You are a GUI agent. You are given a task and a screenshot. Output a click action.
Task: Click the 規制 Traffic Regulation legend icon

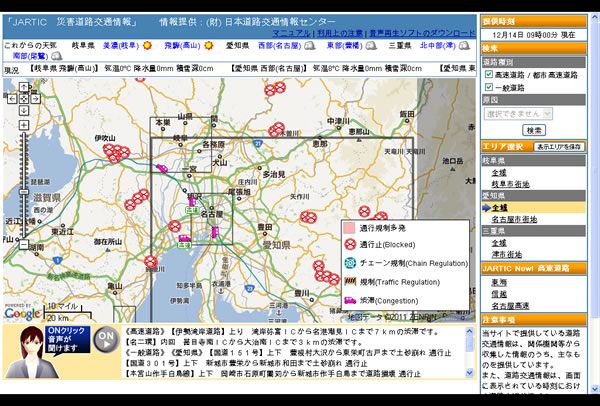(x=350, y=282)
